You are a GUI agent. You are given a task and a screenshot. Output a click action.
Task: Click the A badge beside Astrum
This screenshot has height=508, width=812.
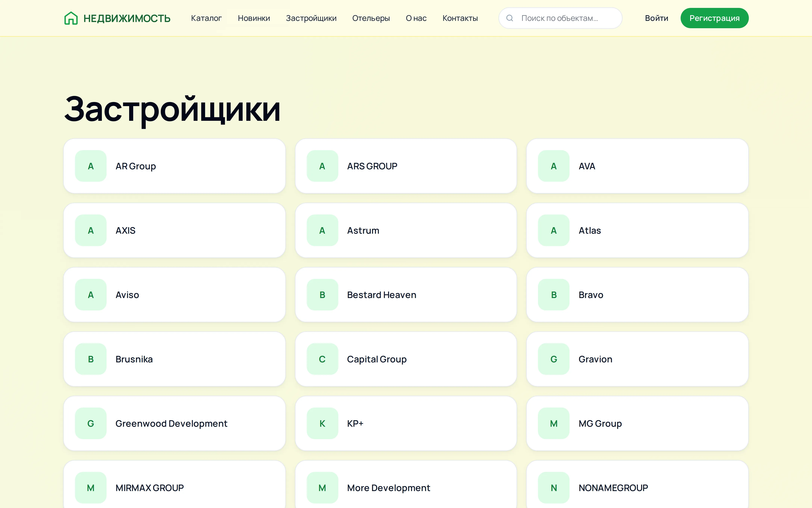(x=322, y=230)
